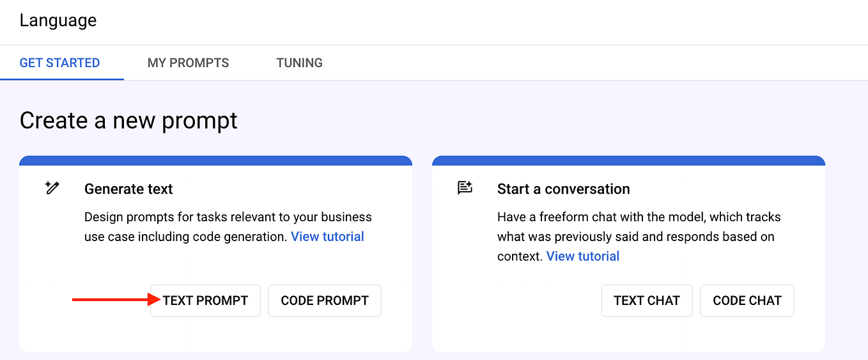
Task: Start a TEXT CHAT session
Action: pos(646,301)
